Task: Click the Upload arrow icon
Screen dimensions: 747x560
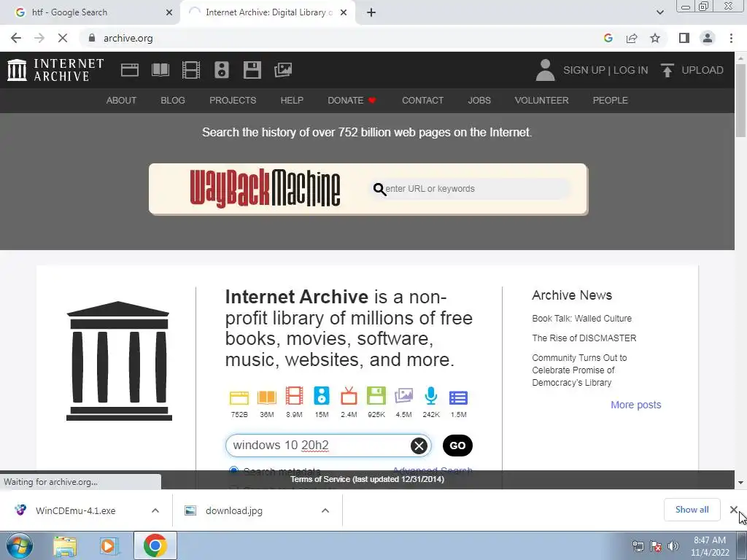Action: point(667,70)
